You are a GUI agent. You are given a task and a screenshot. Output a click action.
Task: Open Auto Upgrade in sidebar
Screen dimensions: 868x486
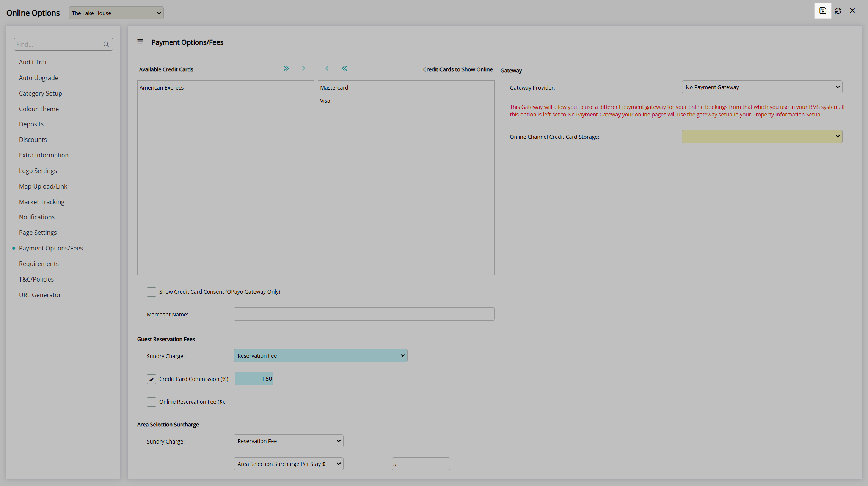[39, 78]
